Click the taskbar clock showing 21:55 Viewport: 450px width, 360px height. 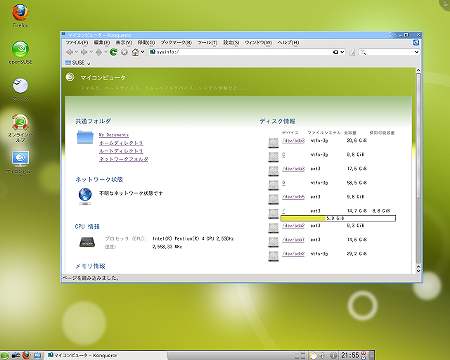(x=350, y=355)
